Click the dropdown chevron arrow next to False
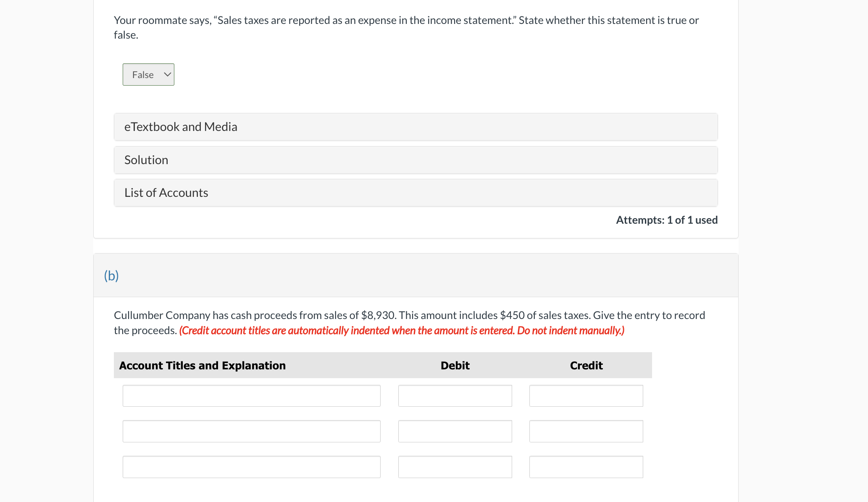The image size is (868, 502). pyautogui.click(x=167, y=75)
